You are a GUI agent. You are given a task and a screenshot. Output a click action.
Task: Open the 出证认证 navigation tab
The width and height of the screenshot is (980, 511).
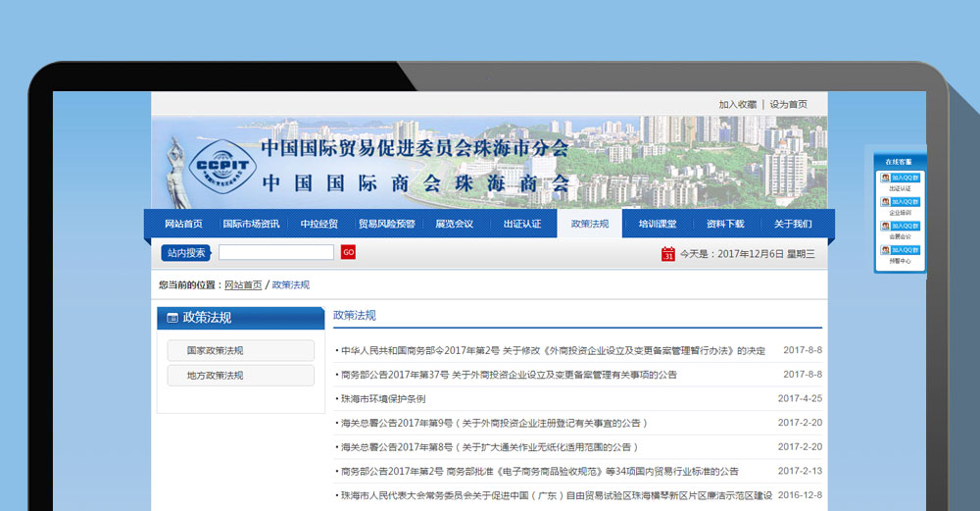click(522, 224)
